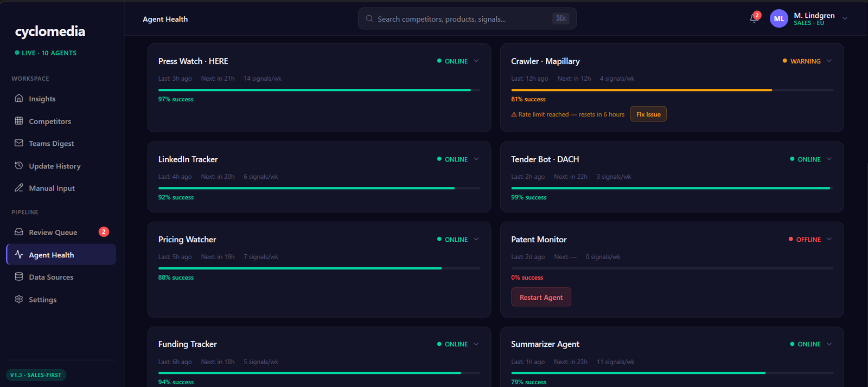Open the notifications bell

pyautogui.click(x=754, y=19)
